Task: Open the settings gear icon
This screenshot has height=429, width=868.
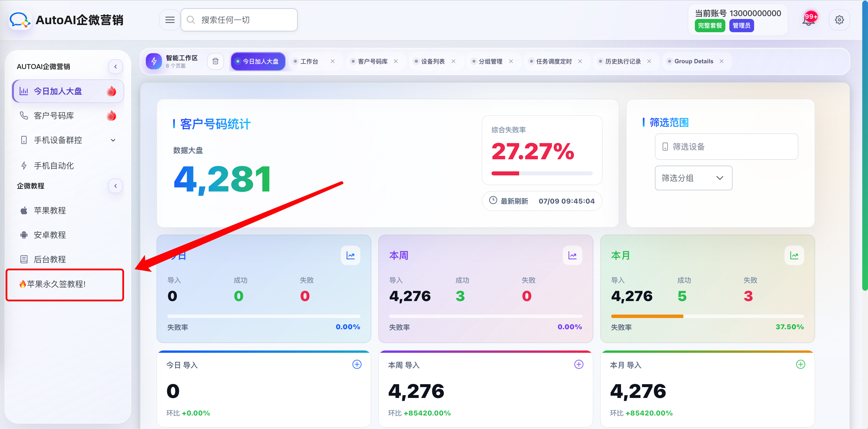Action: click(839, 20)
